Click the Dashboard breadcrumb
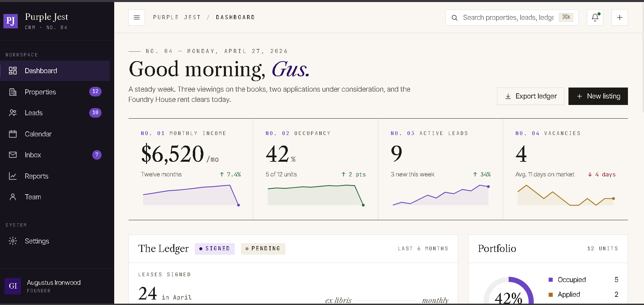The height and width of the screenshot is (305, 644). (236, 17)
